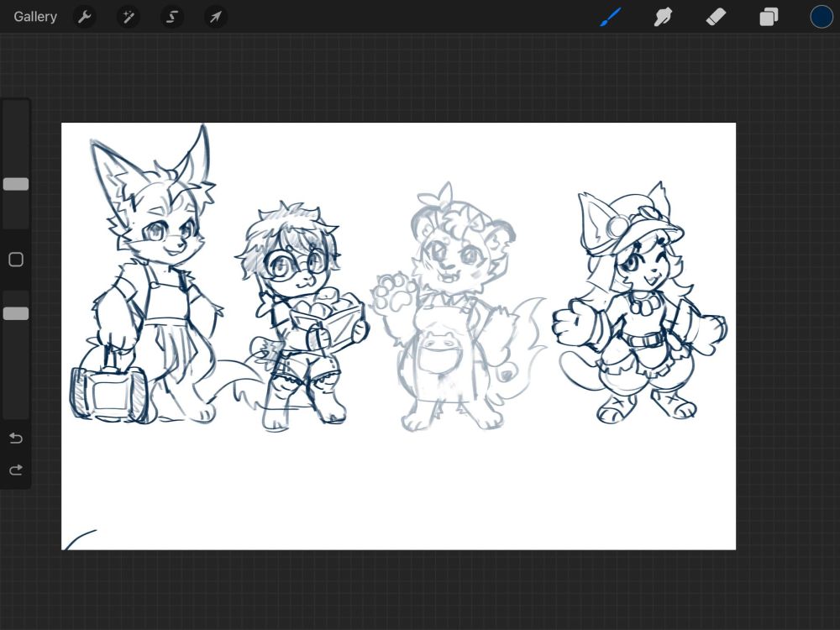Click the brush opacity slider handle

point(16,313)
